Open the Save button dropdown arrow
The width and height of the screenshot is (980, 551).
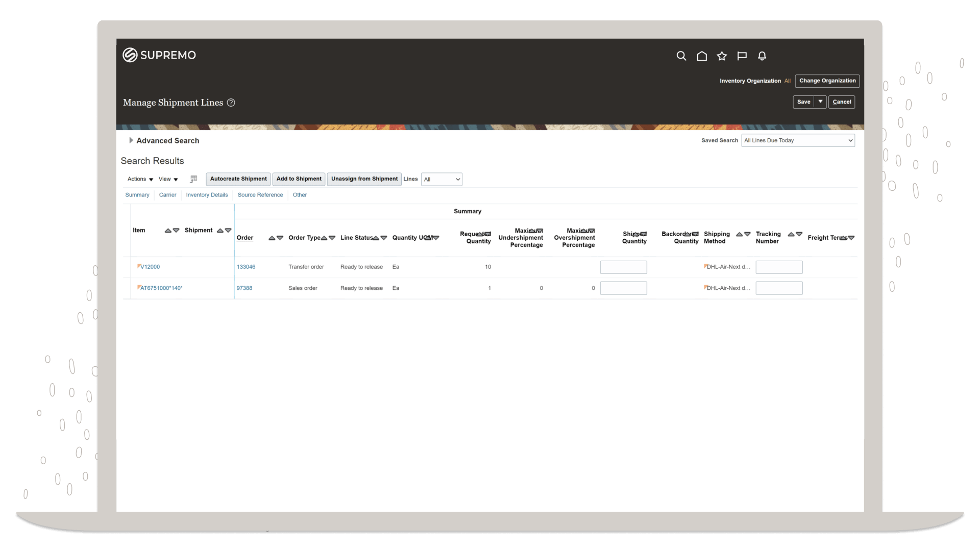pyautogui.click(x=820, y=102)
